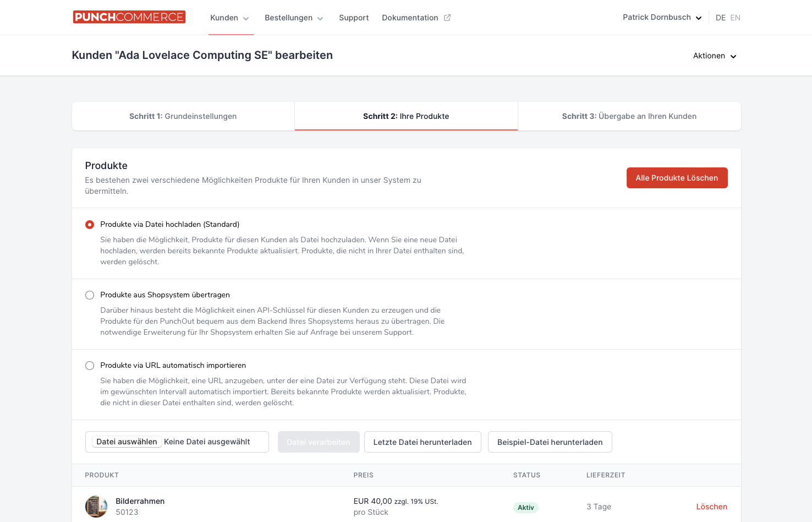Open the Bestellungen dropdown menu

(x=294, y=18)
